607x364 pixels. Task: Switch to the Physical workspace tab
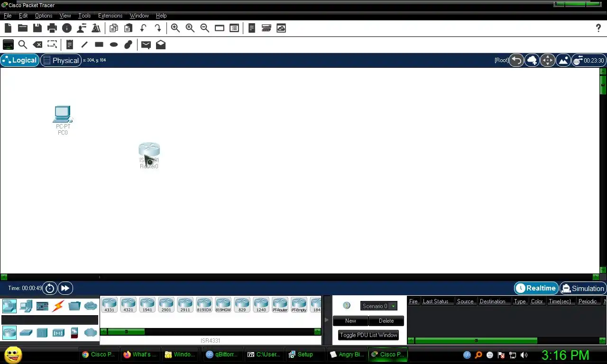tap(61, 60)
